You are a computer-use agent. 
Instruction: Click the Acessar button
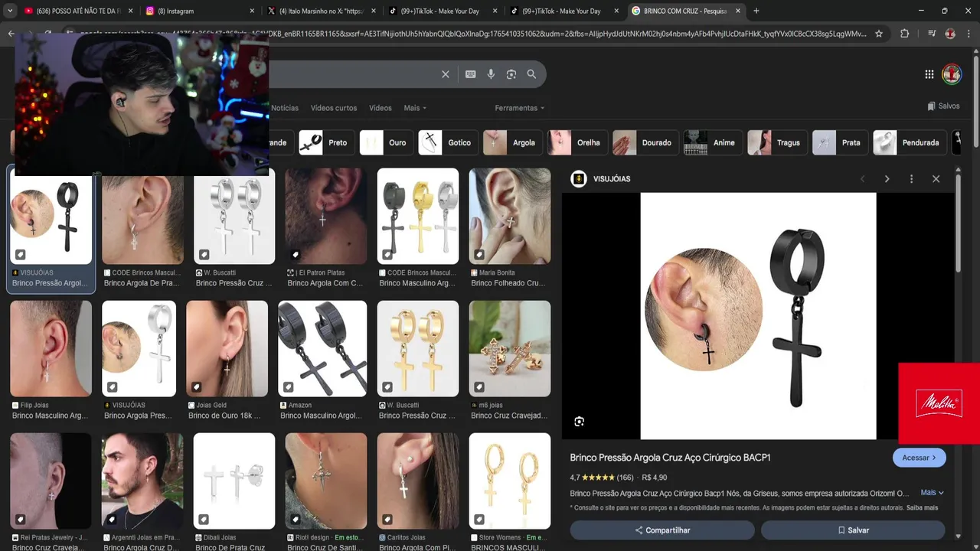click(919, 458)
